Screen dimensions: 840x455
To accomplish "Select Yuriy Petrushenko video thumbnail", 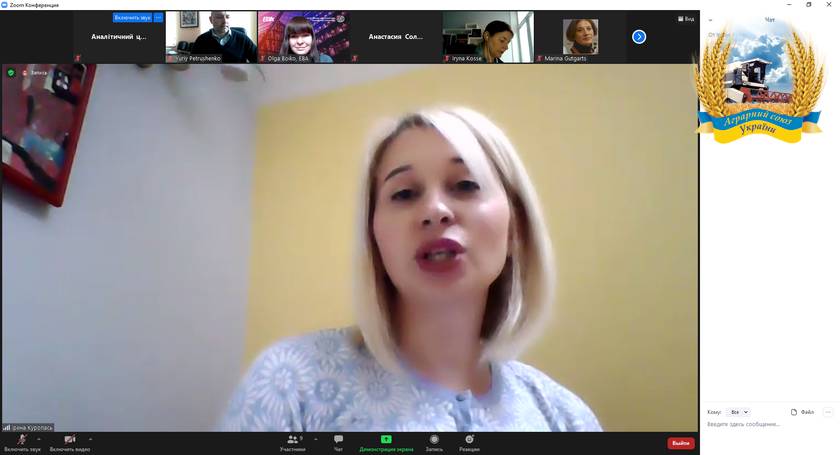I will point(212,37).
